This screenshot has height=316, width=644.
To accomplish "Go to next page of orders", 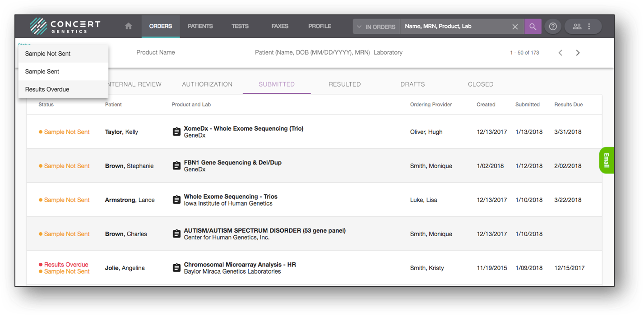I will [578, 53].
